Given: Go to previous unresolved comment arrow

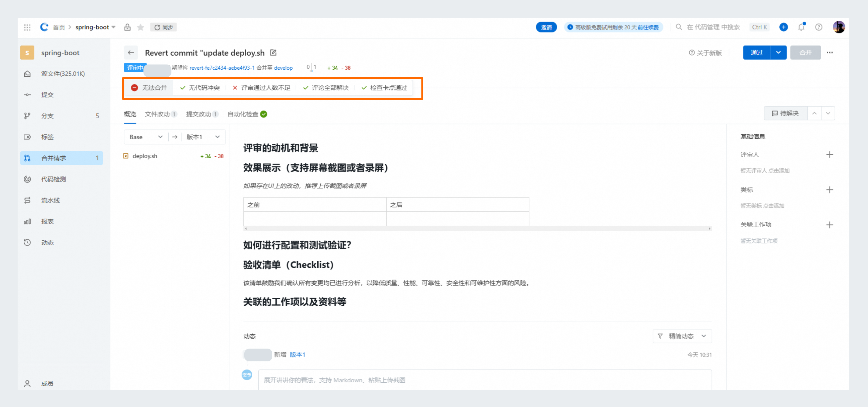Looking at the screenshot, I should click(x=814, y=113).
